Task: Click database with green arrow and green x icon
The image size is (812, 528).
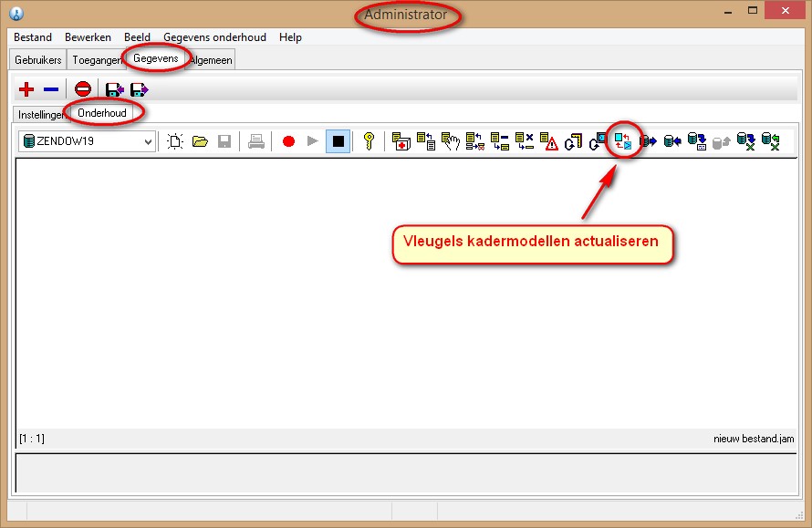Action: point(771,140)
